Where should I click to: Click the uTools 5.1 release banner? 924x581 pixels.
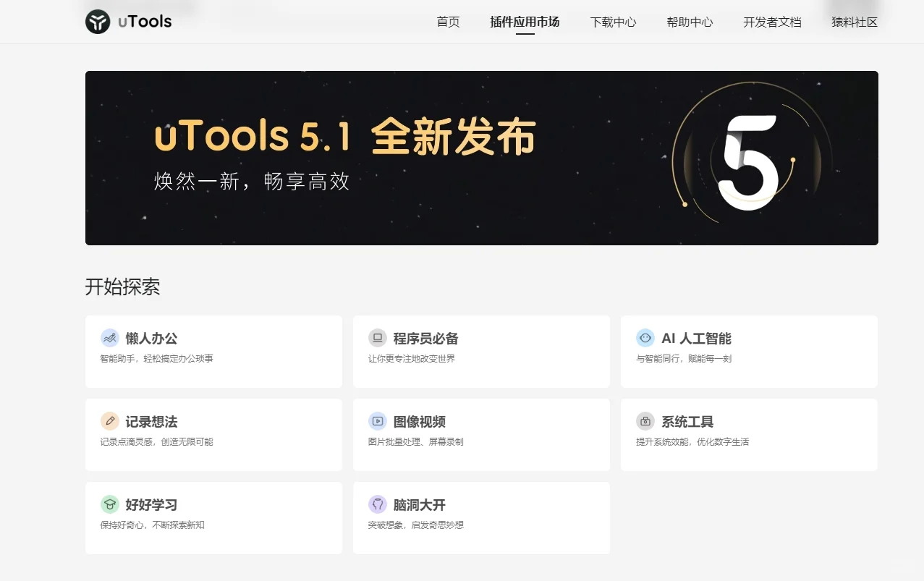[481, 157]
